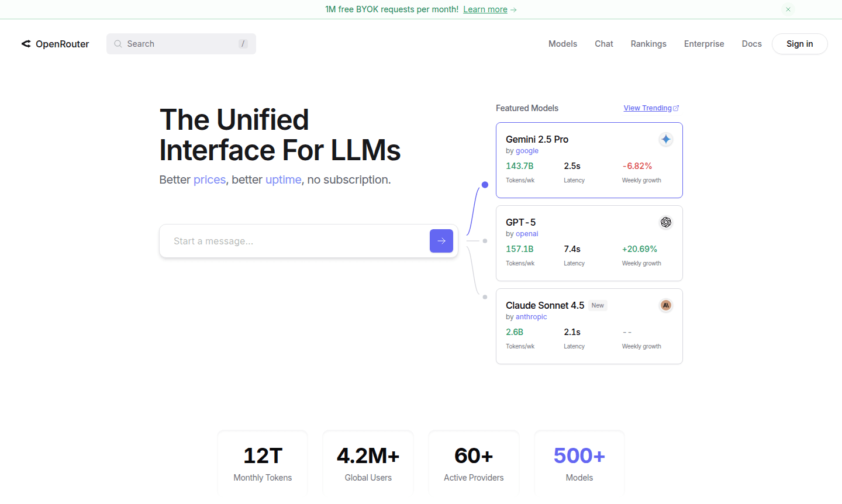Click the Gemini sparkle icon on its card
Viewport: 842px width, 504px height.
[x=665, y=139]
